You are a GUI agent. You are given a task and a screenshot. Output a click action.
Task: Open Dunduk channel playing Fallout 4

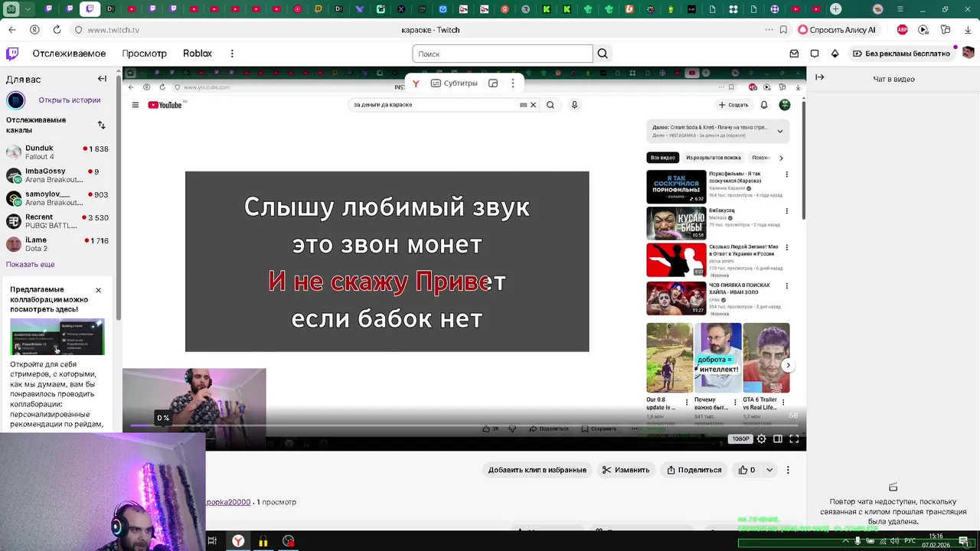(57, 152)
